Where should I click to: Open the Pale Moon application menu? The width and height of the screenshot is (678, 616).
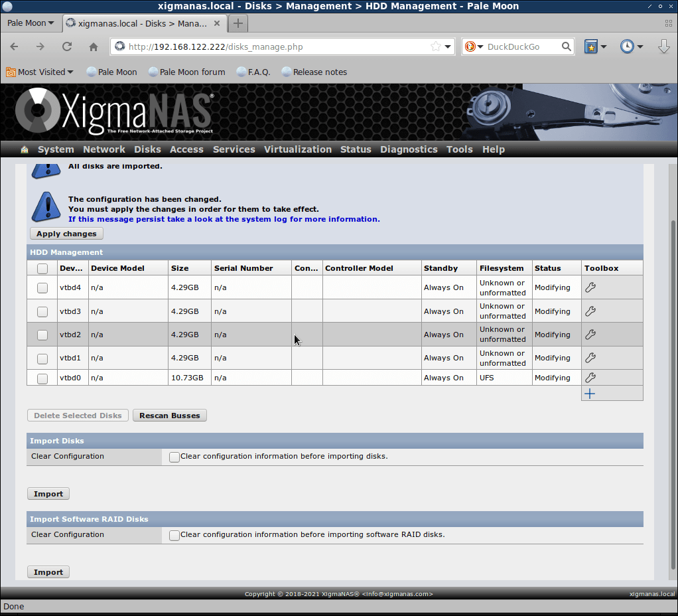pyautogui.click(x=31, y=23)
